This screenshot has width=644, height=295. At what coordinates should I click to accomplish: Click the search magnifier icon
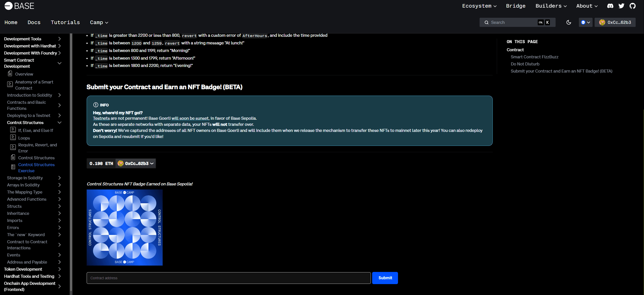[x=486, y=22]
